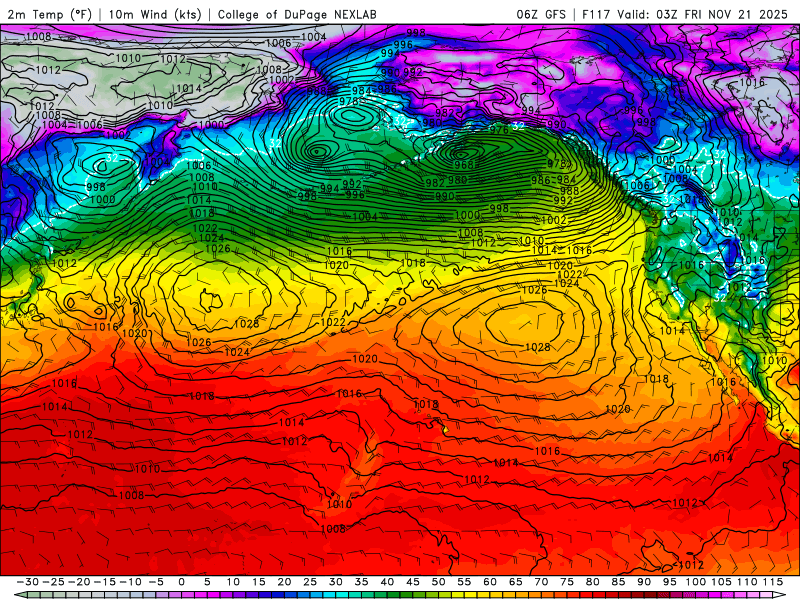This screenshot has width=800, height=600.
Task: Click the "-5" temperature legend value
Action: [x=156, y=582]
